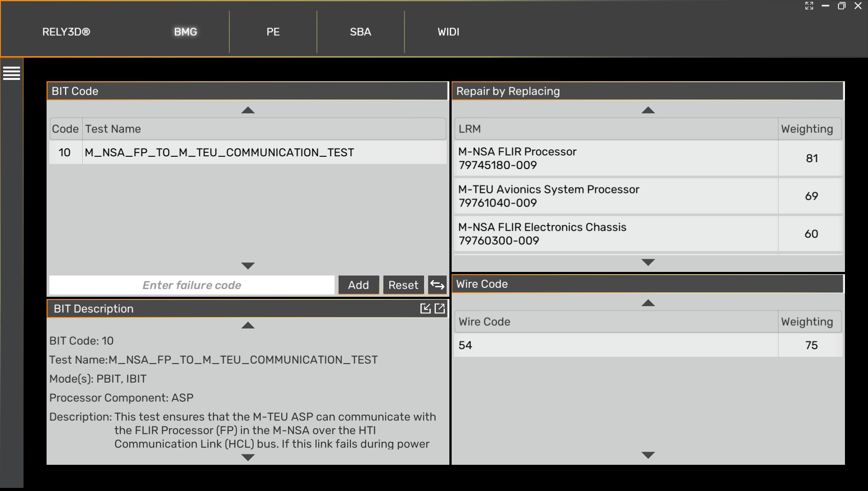The height and width of the screenshot is (491, 868).
Task: Open the WIDI tab
Action: pyautogui.click(x=448, y=32)
